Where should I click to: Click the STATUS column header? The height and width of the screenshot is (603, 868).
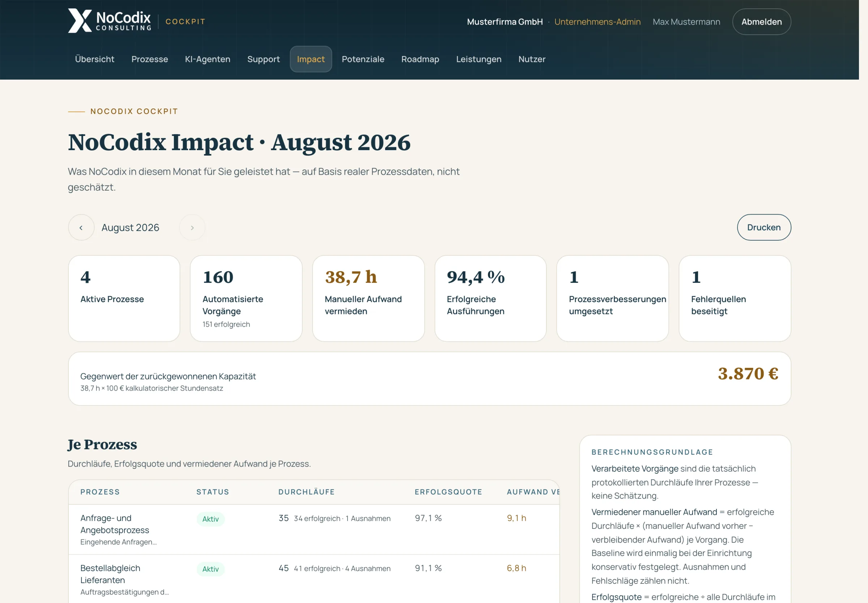213,492
